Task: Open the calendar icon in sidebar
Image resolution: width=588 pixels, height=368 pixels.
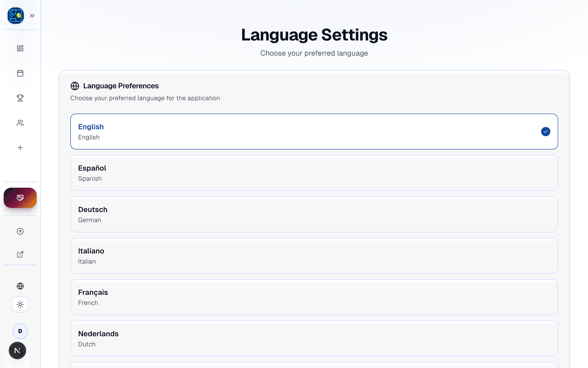Action: click(20, 73)
